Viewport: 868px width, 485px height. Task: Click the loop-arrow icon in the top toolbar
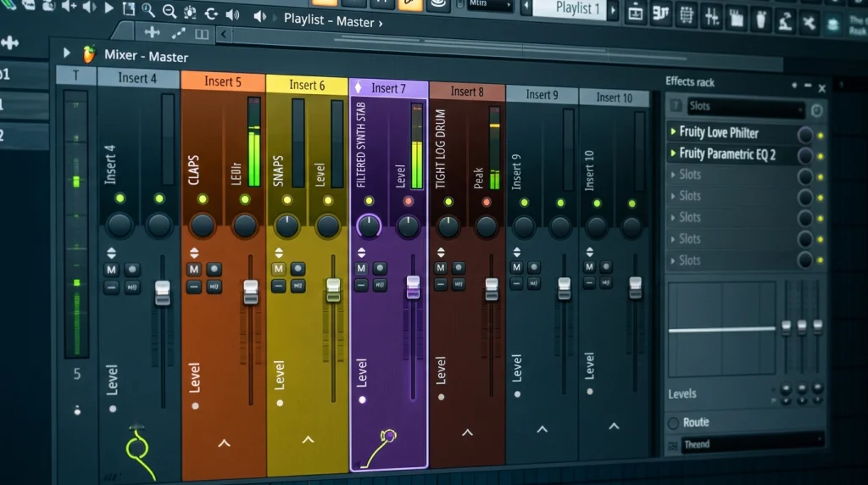(x=211, y=14)
